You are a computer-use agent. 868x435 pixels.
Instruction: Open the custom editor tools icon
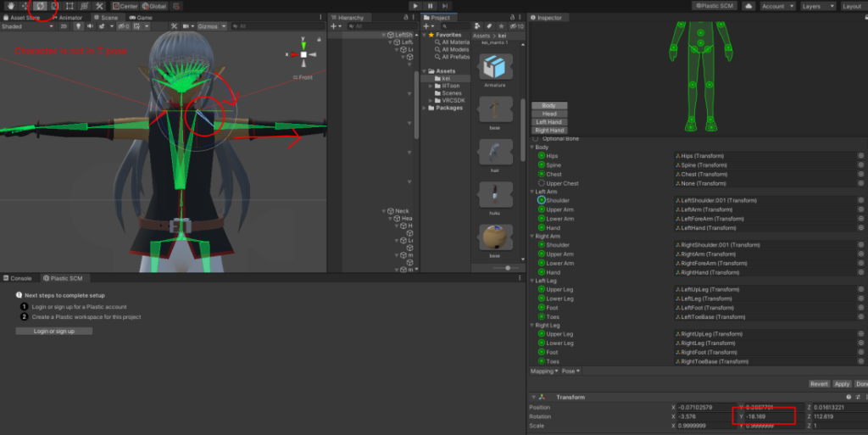tap(99, 6)
